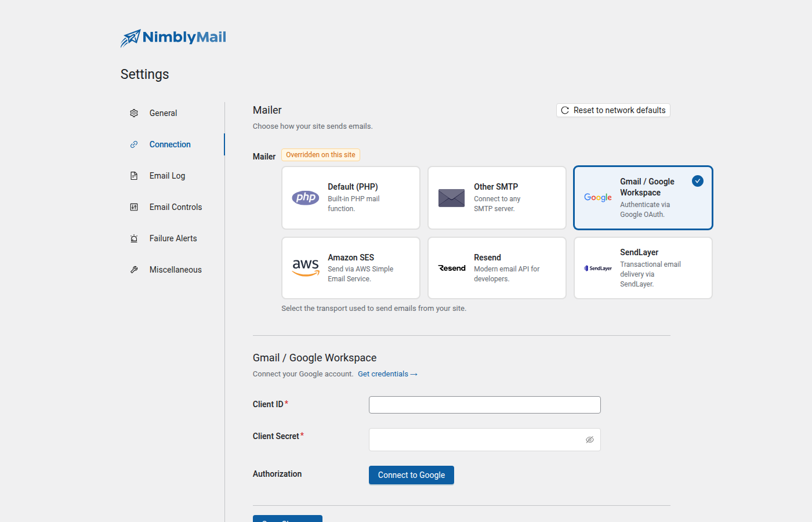Screen dimensions: 812x522
Task: Select the Gmail / Google Workspace mailer
Action: point(643,198)
